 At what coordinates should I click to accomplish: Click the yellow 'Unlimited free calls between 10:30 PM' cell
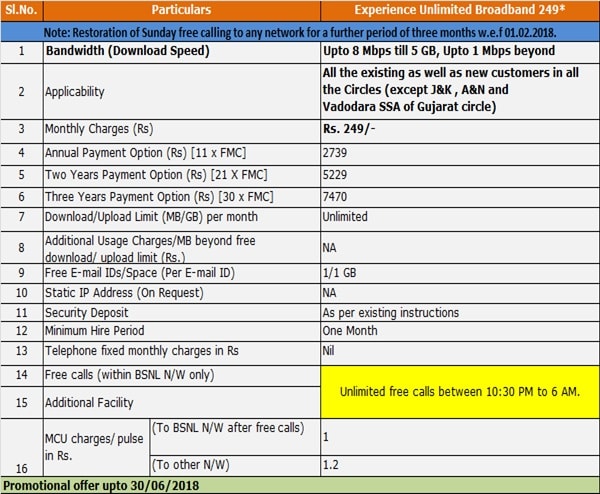[x=460, y=392]
